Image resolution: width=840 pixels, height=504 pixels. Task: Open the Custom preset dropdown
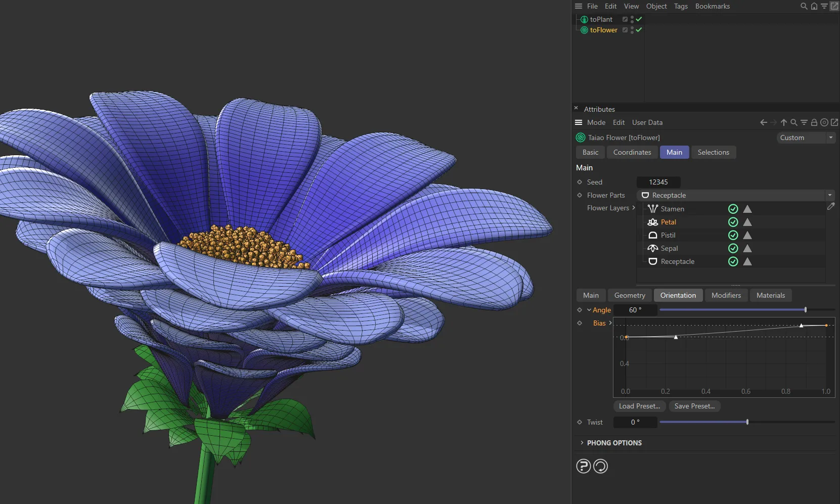coord(831,138)
